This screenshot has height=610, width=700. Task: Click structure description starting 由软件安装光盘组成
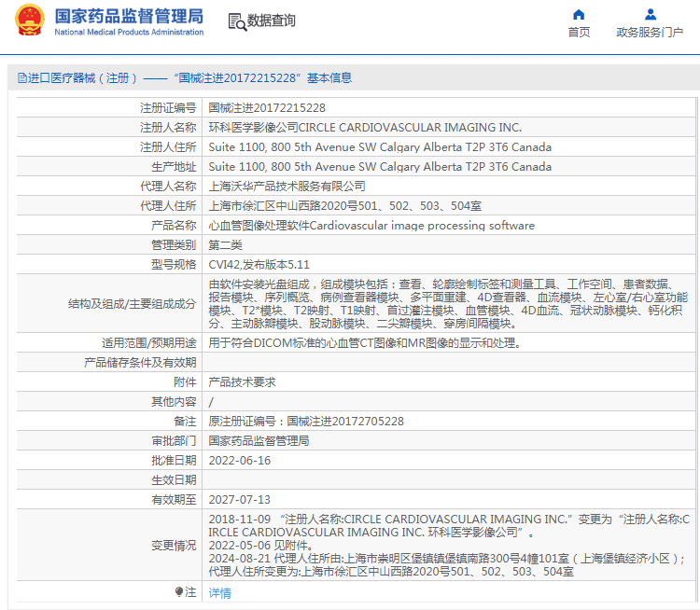coord(448,304)
